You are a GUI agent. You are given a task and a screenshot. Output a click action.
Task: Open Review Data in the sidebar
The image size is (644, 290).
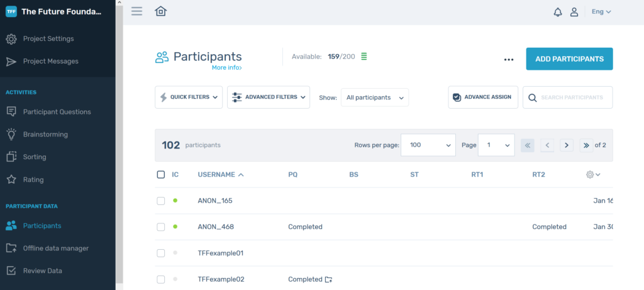[x=43, y=270]
